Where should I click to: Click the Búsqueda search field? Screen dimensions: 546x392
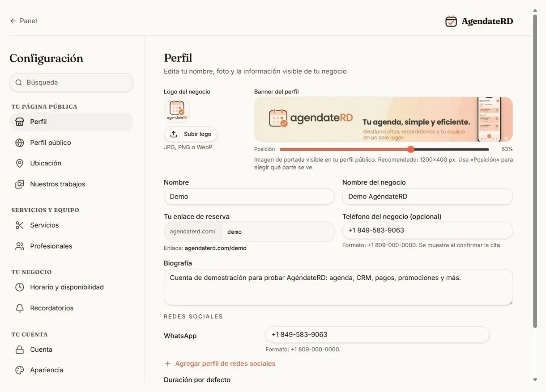click(x=71, y=83)
